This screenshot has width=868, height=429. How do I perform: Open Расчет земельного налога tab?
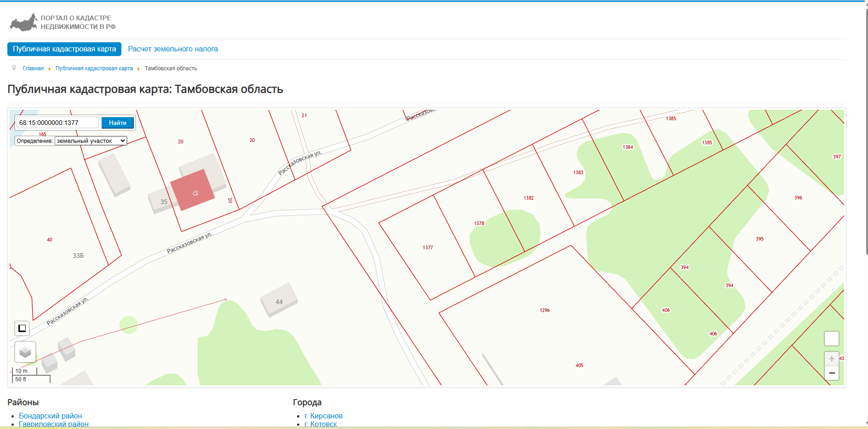[x=173, y=49]
